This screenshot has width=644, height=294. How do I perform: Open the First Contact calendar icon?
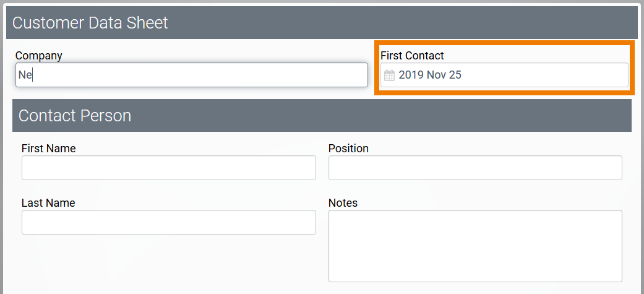389,76
